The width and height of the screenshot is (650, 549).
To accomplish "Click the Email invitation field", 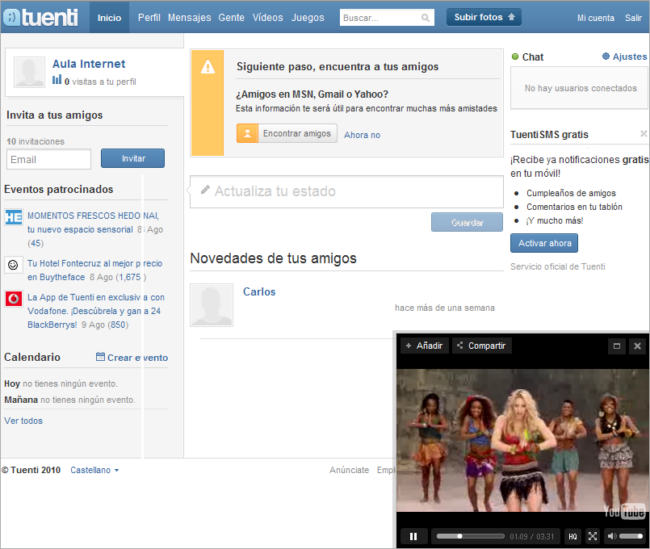I will point(49,159).
